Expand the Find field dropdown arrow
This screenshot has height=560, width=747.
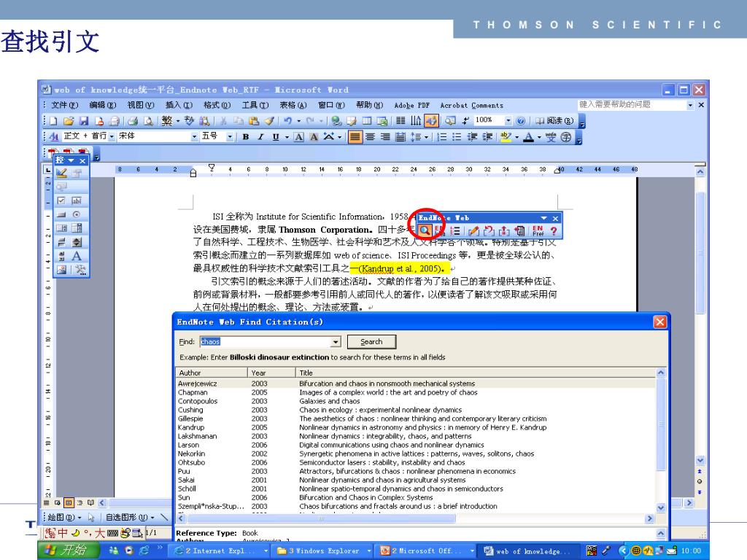point(336,342)
